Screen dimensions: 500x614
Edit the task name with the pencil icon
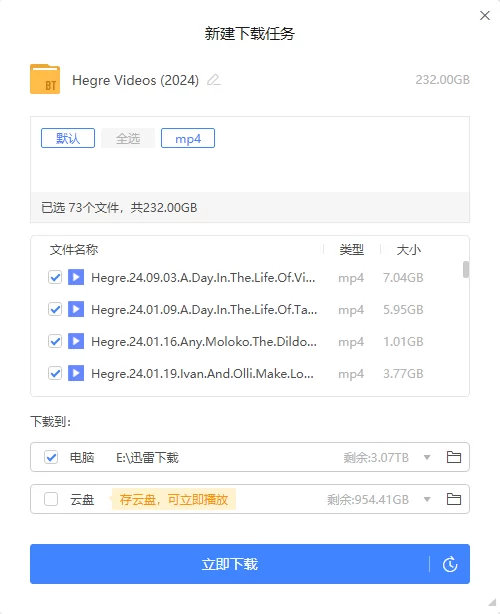(x=213, y=80)
